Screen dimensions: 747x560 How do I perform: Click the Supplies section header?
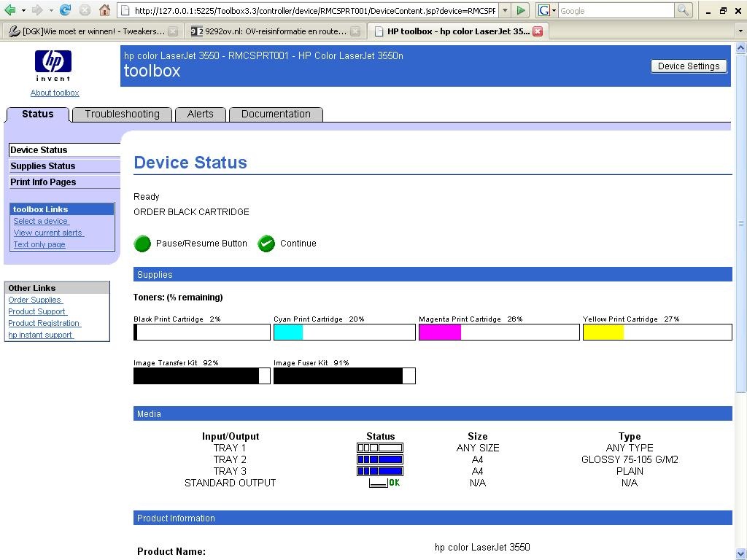coord(433,274)
